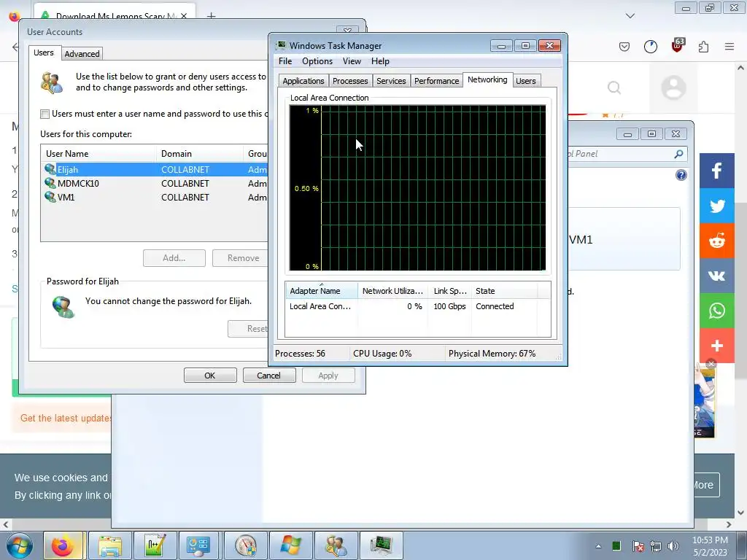Click browser vertical scrollbar down arrow
The height and width of the screenshot is (560, 747).
[x=740, y=513]
